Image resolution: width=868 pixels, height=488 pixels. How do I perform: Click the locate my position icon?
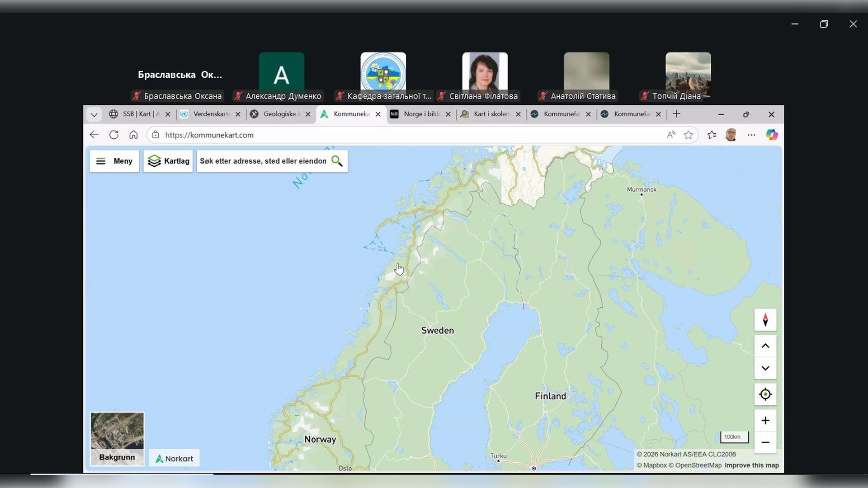click(x=765, y=394)
